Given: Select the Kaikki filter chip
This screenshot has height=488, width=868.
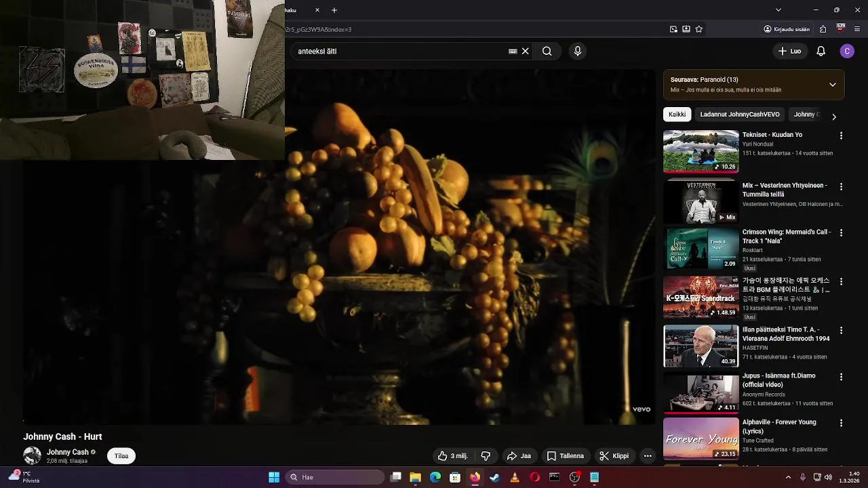Looking at the screenshot, I should click(677, 115).
